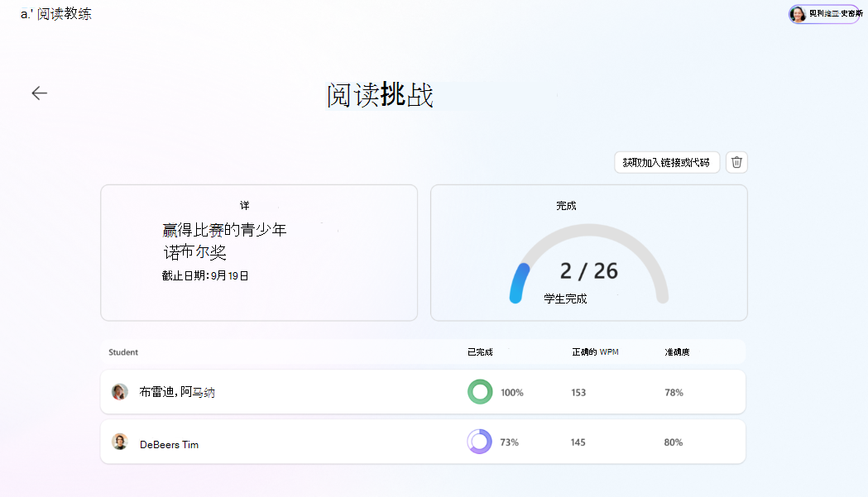
Task: Sort by 已完成 column header
Action: 480,352
